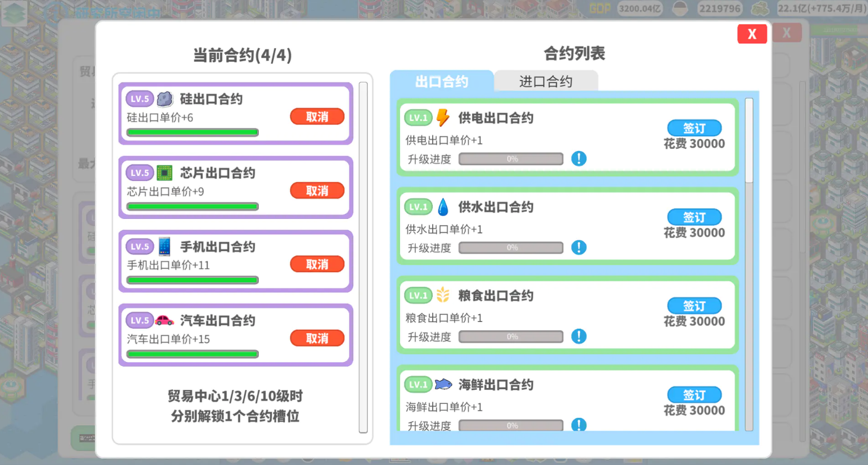This screenshot has width=868, height=465.
Task: Click the money icon showing 22.1亿
Action: [x=760, y=8]
